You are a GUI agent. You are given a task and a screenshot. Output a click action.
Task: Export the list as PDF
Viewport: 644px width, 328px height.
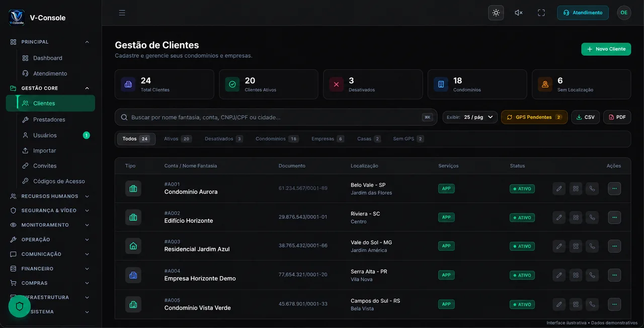coord(617,117)
